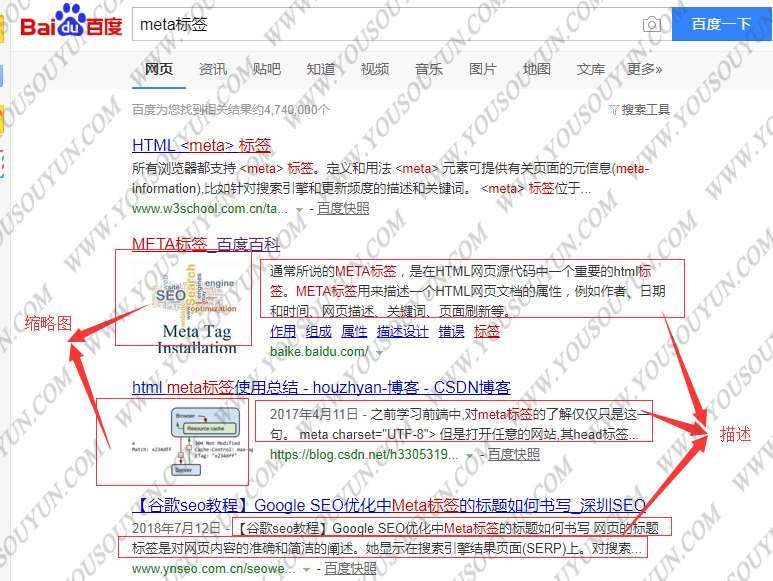Click the Baidu logo
773x581 pixels.
[x=71, y=21]
